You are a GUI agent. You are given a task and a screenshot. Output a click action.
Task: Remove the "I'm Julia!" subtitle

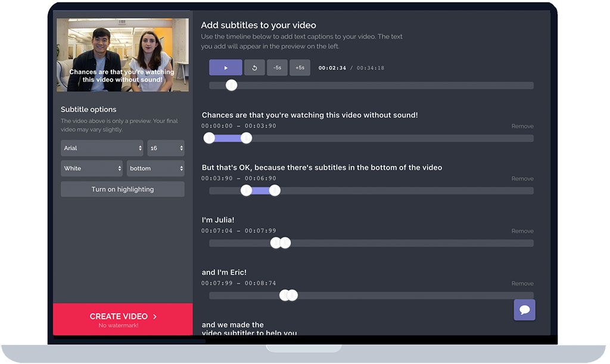coord(522,231)
